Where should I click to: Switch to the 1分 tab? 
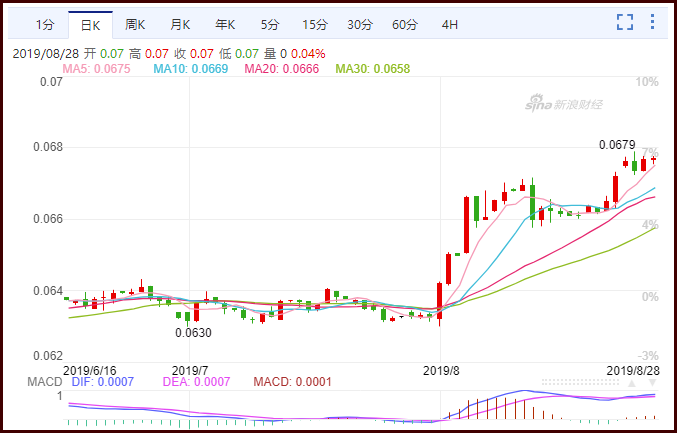[x=45, y=25]
